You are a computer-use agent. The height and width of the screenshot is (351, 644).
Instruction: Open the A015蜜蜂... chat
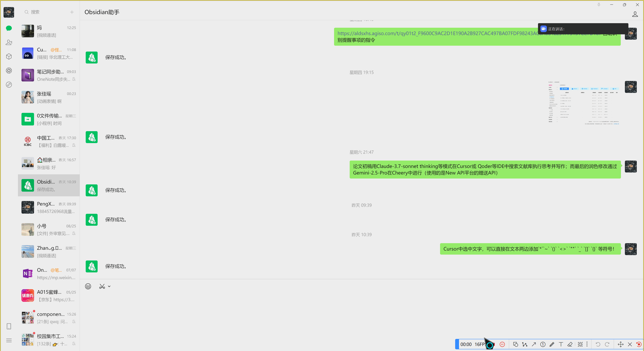click(49, 295)
